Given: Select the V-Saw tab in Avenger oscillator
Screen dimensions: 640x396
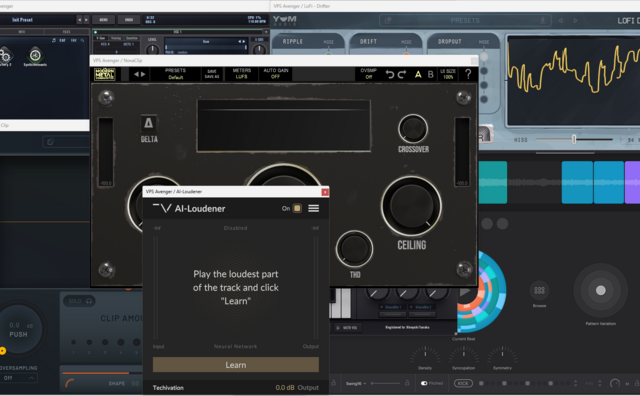Looking at the screenshot, I should pyautogui.click(x=102, y=38).
